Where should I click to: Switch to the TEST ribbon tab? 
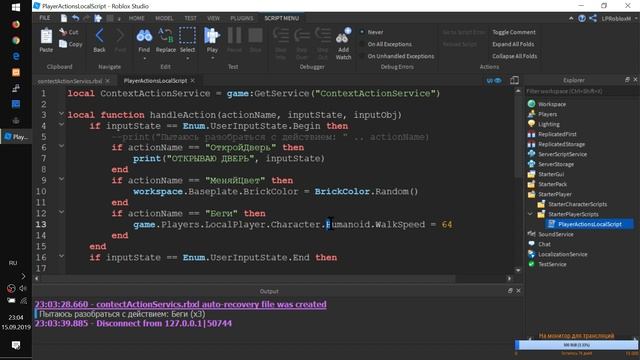pyautogui.click(x=190, y=18)
